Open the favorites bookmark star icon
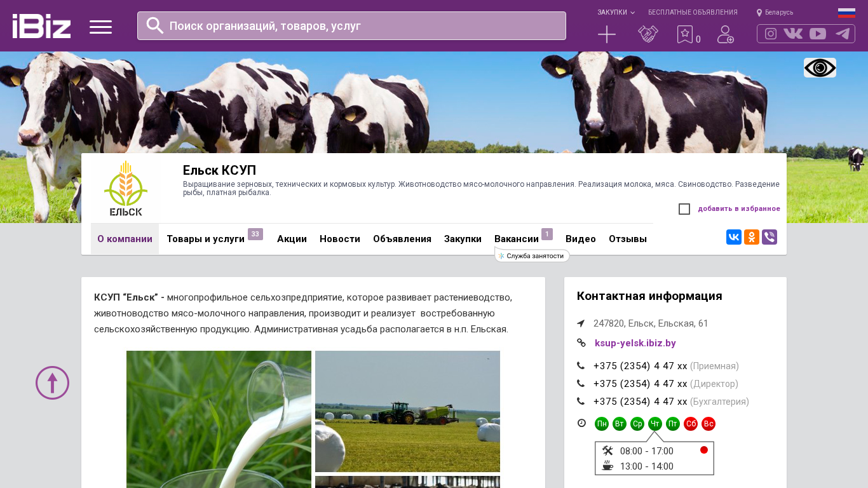 (x=684, y=34)
